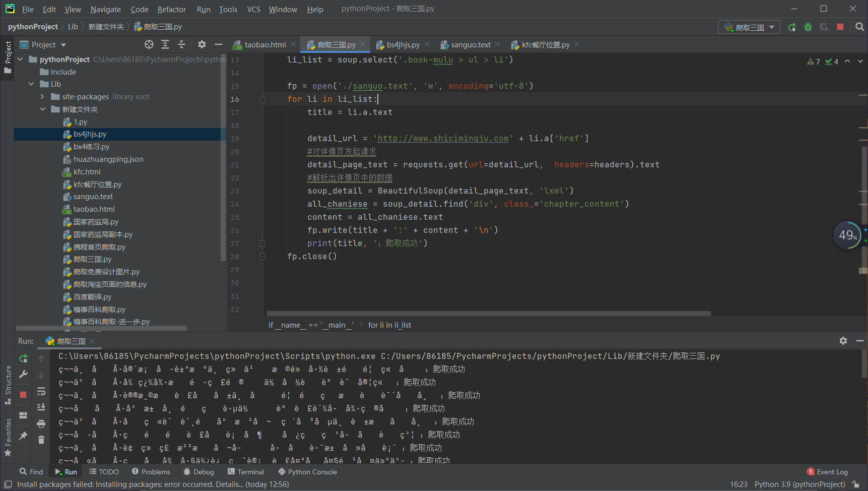Toggle tool window bars bottom-left corner icon
This screenshot has width=868, height=491.
[x=8, y=484]
